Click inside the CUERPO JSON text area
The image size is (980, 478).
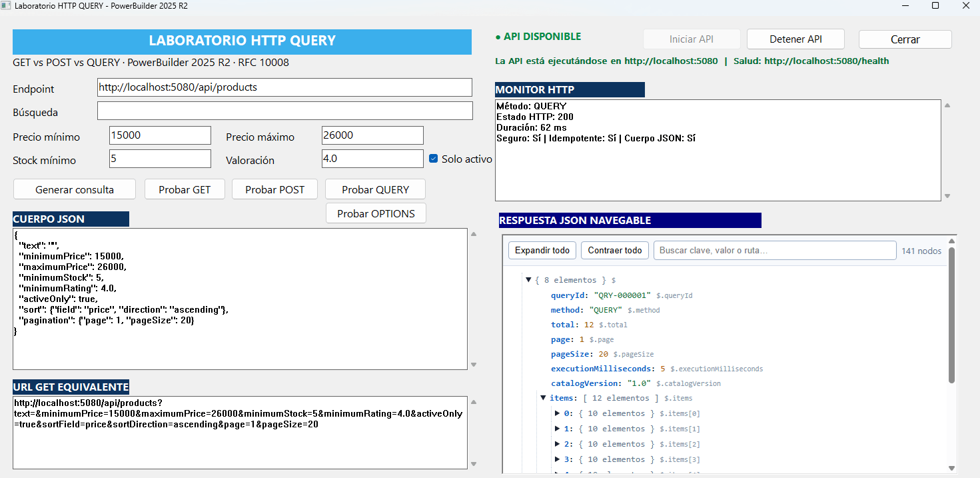click(241, 299)
